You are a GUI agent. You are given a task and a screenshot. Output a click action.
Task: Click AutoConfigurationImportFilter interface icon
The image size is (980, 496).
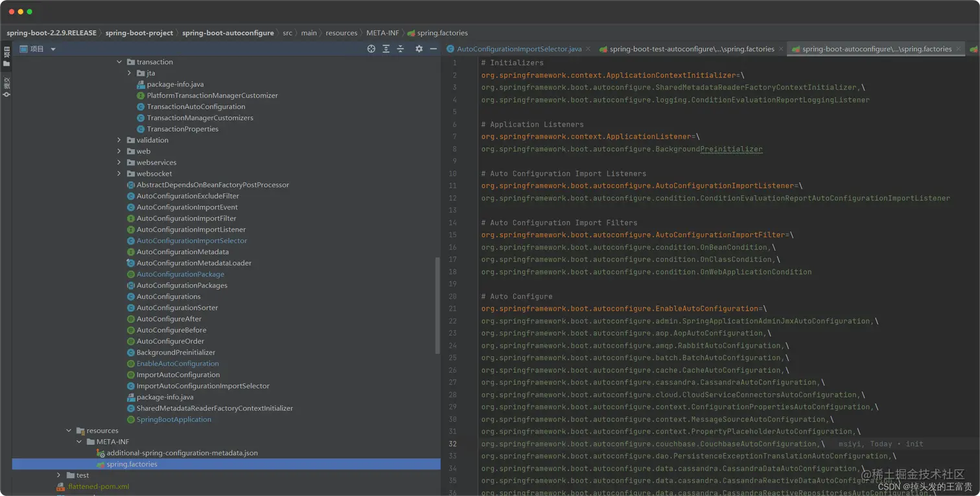tap(131, 218)
